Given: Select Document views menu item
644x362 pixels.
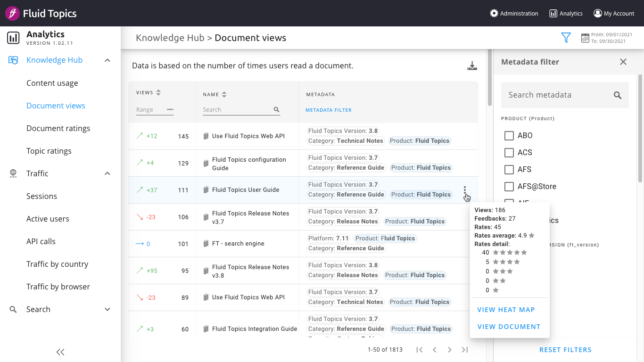Looking at the screenshot, I should (56, 106).
